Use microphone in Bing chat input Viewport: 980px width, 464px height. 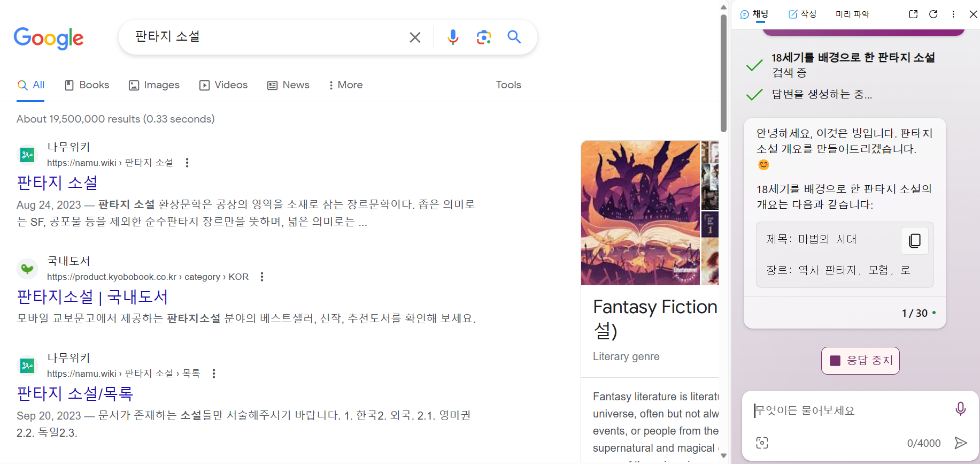tap(960, 409)
